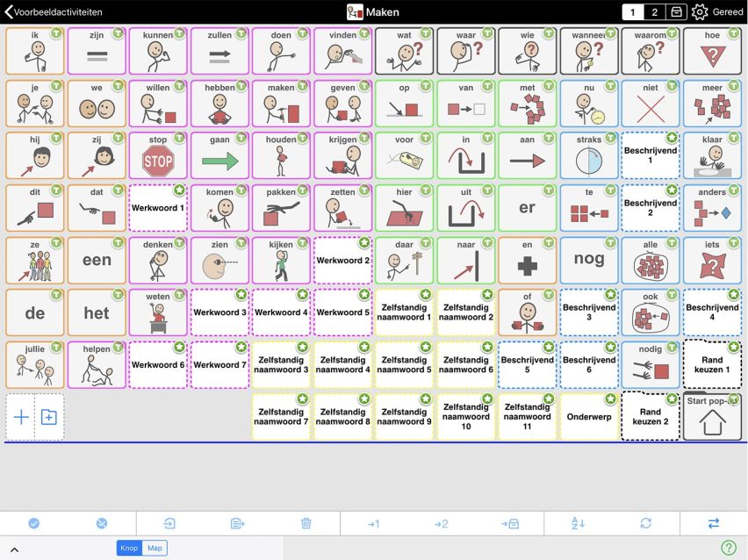Click the move to page 1 arrow
This screenshot has width=748, height=560.
[x=373, y=523]
